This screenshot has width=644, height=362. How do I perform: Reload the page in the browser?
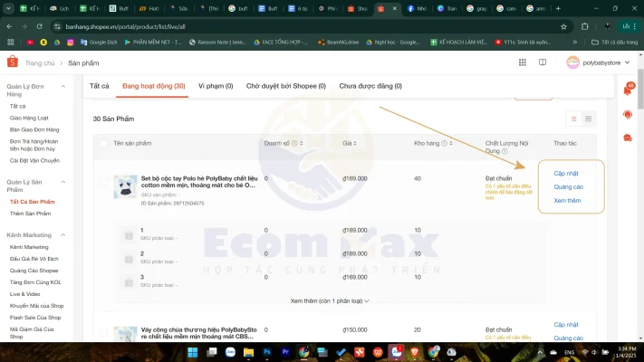coord(40,26)
